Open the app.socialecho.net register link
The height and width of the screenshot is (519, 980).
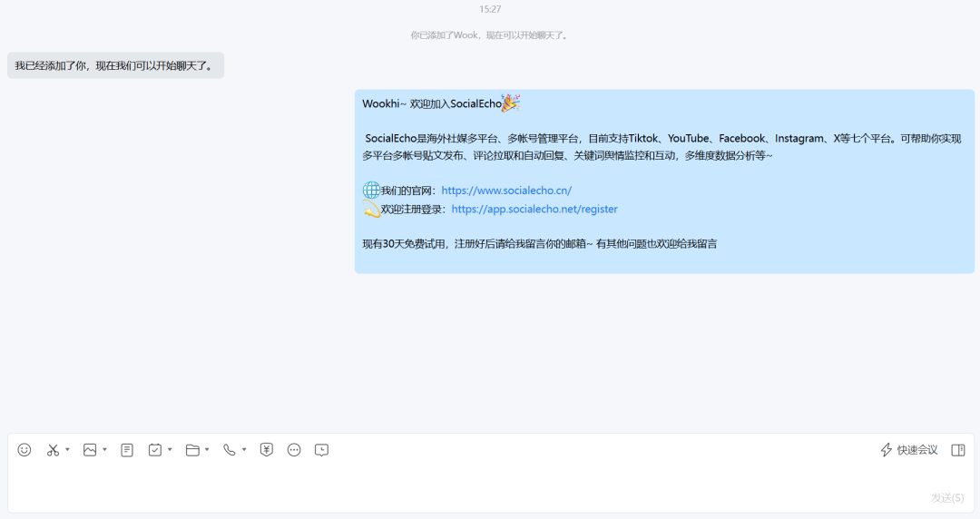(x=534, y=209)
